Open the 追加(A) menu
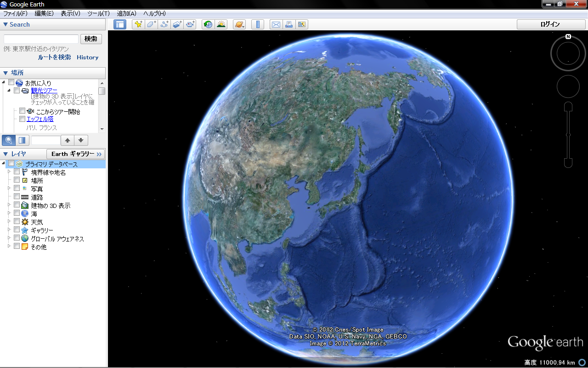588x368 pixels. [127, 13]
